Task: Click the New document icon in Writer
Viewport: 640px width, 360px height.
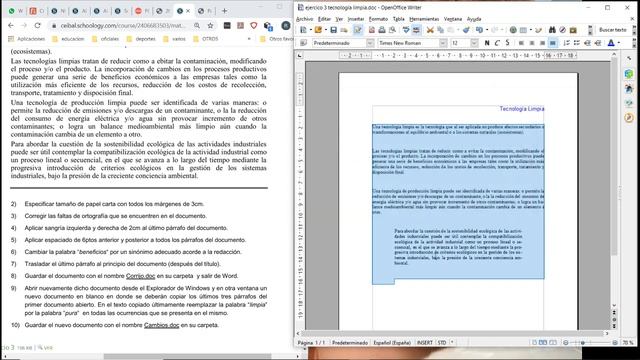Action: pos(303,30)
